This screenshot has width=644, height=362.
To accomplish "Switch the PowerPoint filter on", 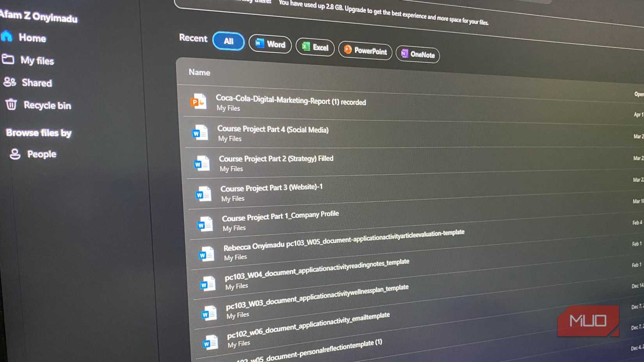I will click(365, 51).
